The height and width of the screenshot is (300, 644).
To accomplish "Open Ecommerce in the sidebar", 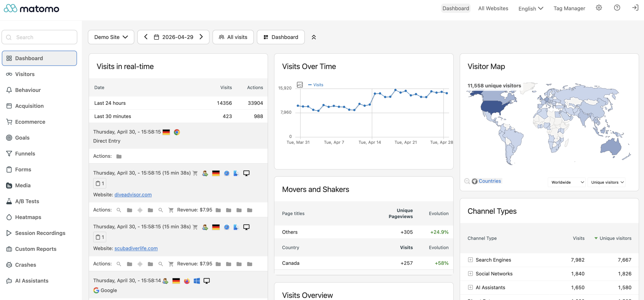I will tap(39, 122).
